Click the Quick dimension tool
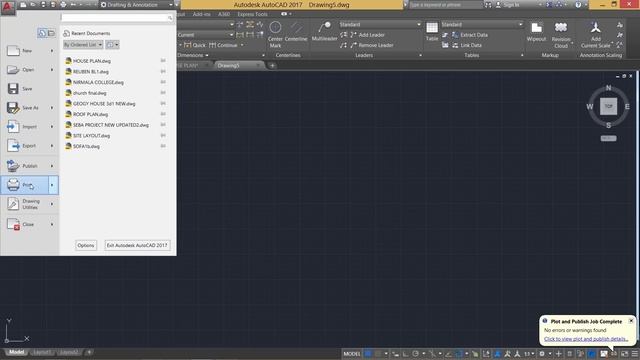Viewport: 640px width, 360px height. 195,45
